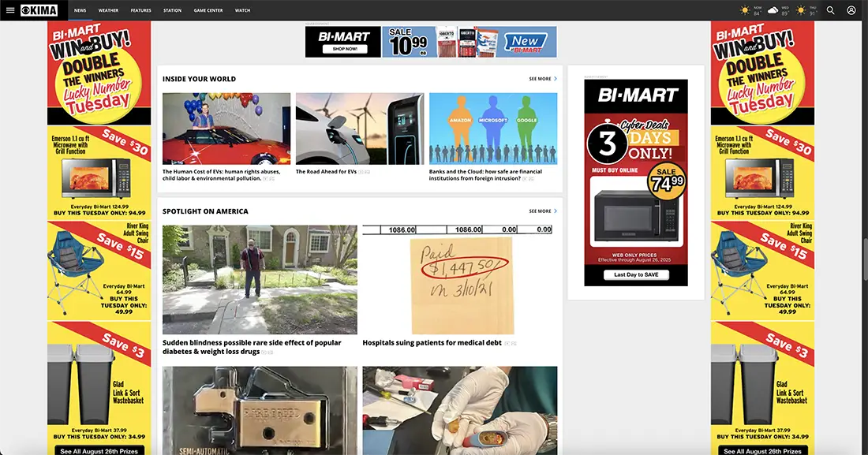Open the hamburger menu icon
Viewport: 868px width, 455px height.
click(10, 10)
